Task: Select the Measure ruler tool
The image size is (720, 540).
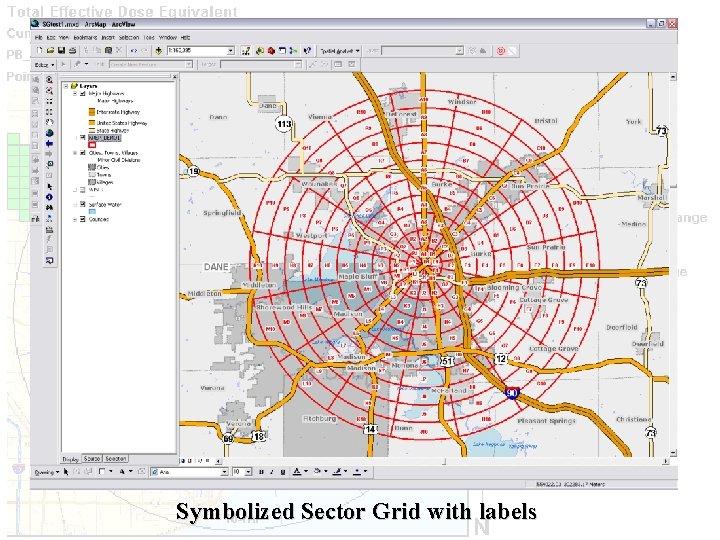Action: point(49,229)
